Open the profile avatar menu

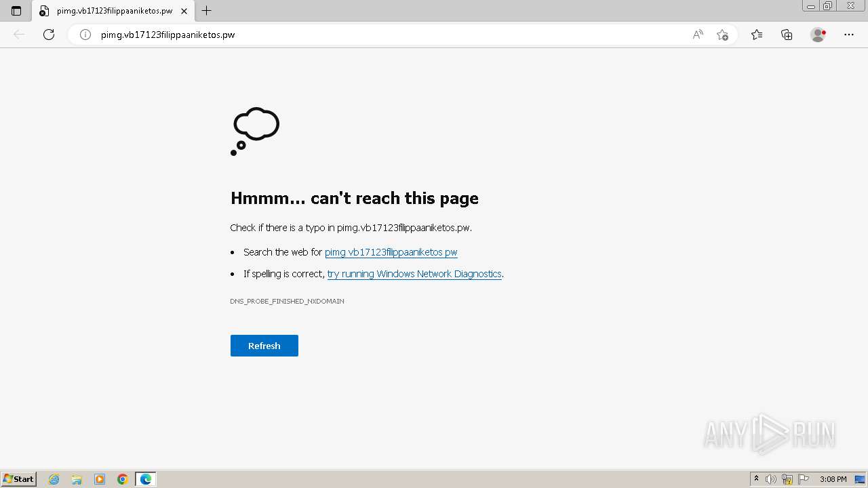point(818,35)
